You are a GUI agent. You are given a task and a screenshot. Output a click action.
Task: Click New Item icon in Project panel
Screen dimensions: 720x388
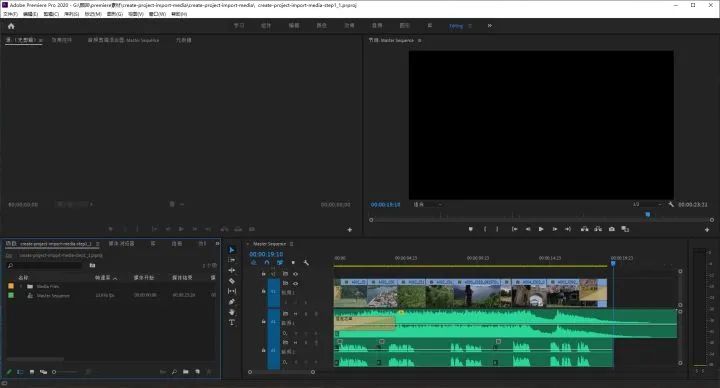[x=197, y=371]
